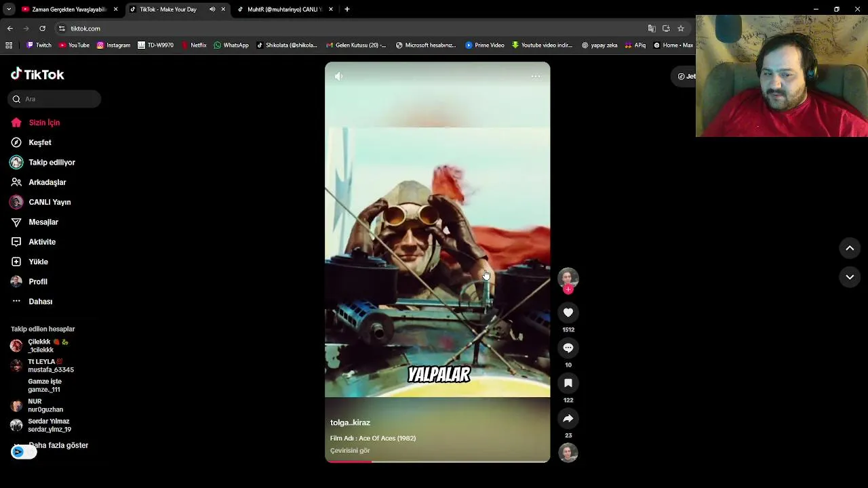Open Instagram bookmark

(x=113, y=45)
